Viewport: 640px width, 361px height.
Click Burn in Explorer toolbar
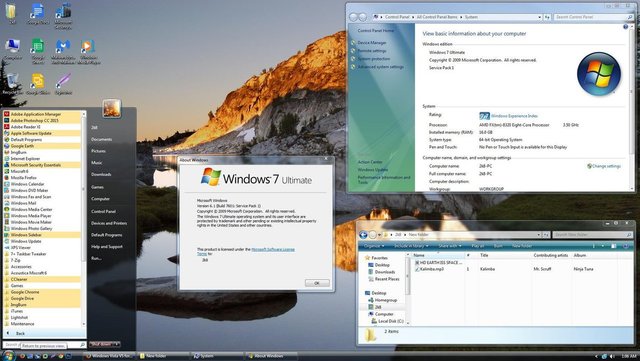coord(498,246)
